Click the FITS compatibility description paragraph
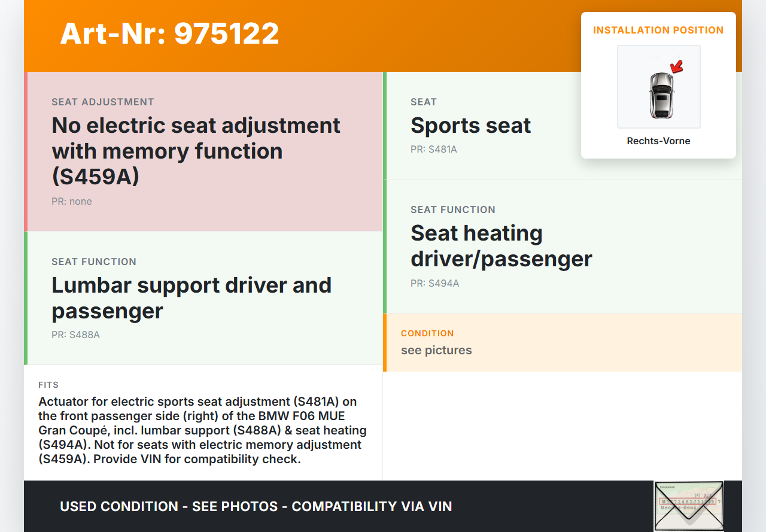 pos(202,430)
